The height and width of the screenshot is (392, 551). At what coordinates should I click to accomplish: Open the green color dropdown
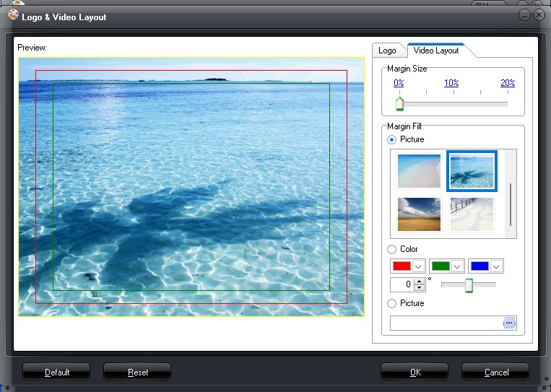457,266
